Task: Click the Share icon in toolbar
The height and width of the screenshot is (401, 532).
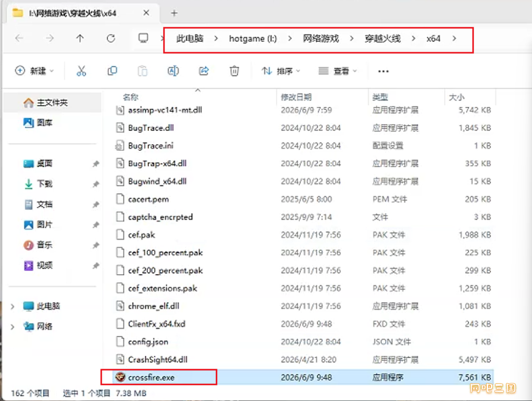Action: click(204, 71)
